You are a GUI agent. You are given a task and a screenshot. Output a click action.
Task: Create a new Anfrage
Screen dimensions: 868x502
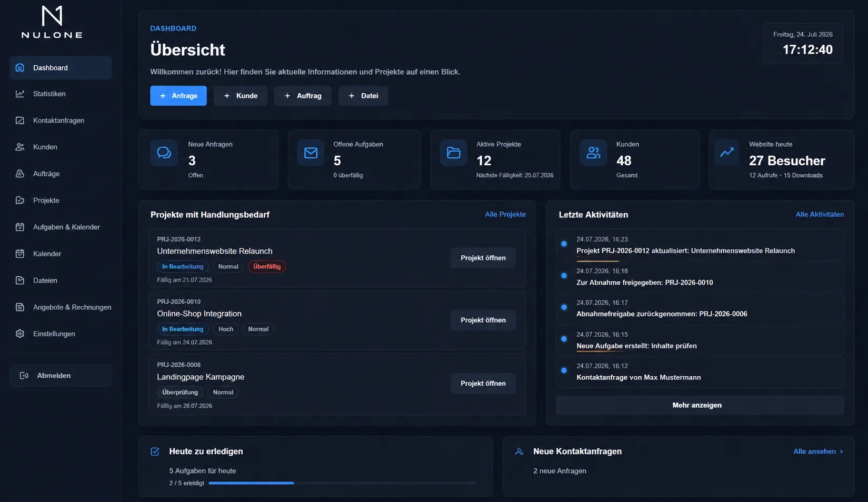pyautogui.click(x=178, y=96)
